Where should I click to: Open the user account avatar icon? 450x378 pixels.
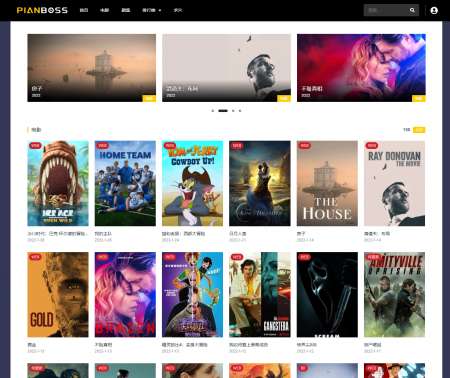pyautogui.click(x=434, y=10)
